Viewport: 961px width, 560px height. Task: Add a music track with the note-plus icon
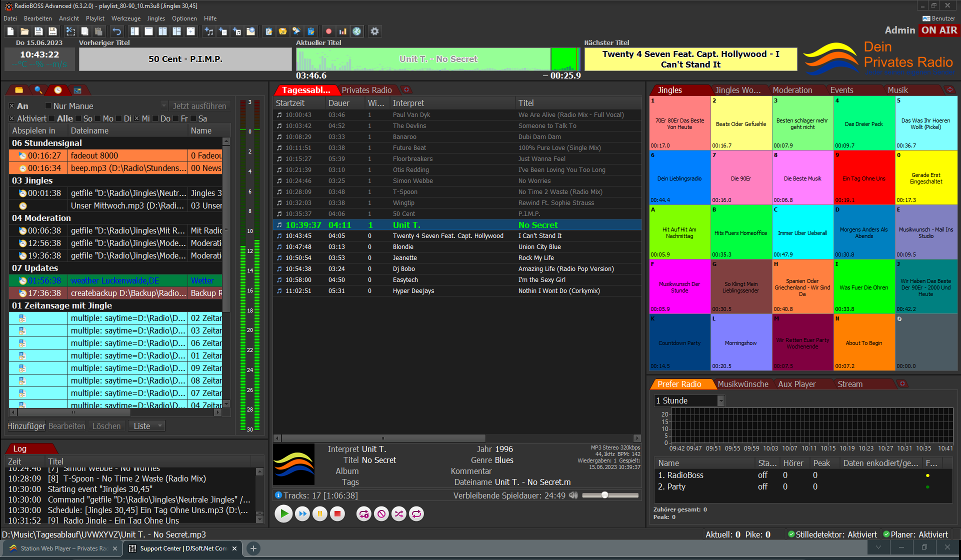208,31
